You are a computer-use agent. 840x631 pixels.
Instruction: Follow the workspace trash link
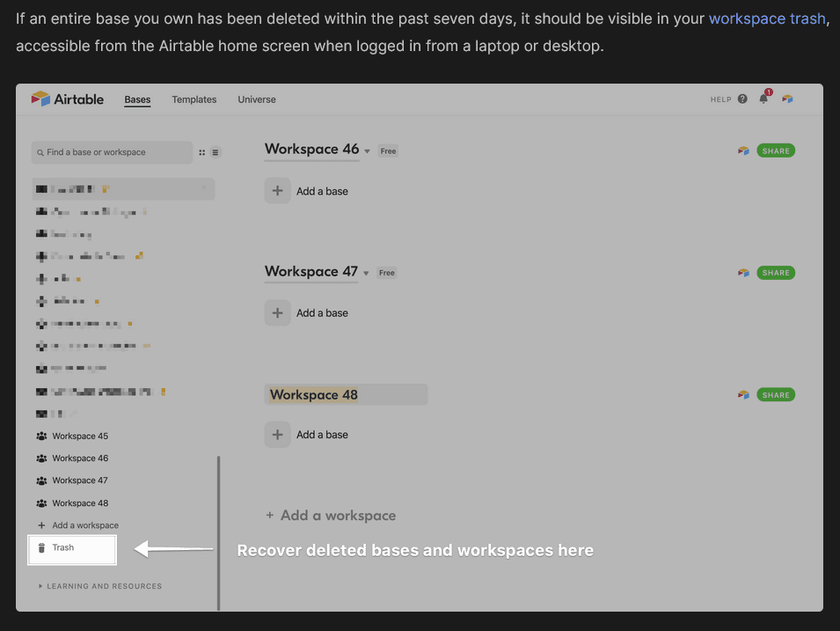767,18
